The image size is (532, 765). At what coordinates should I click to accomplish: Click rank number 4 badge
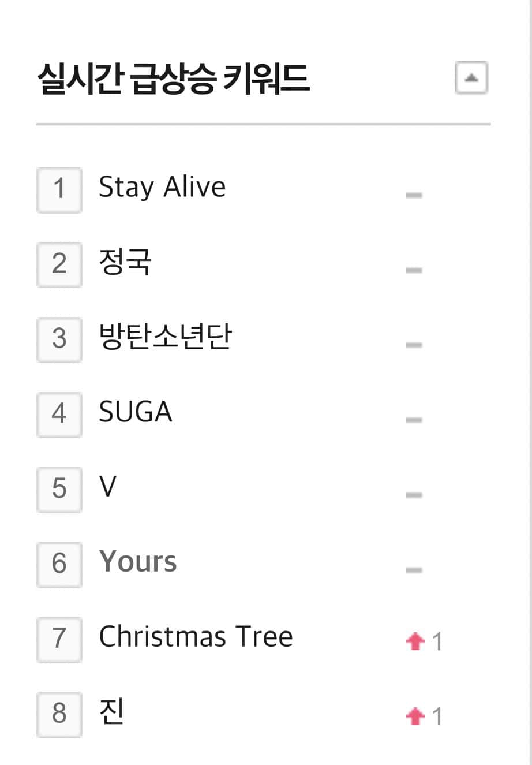[x=59, y=413]
